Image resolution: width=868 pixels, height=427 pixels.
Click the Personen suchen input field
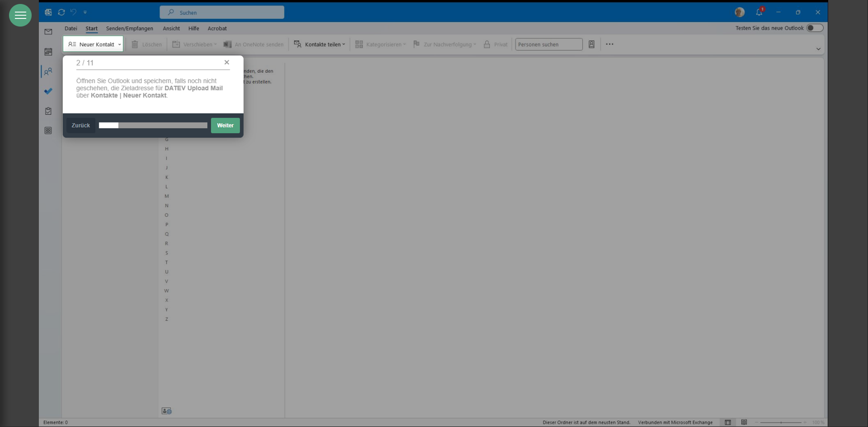(548, 44)
